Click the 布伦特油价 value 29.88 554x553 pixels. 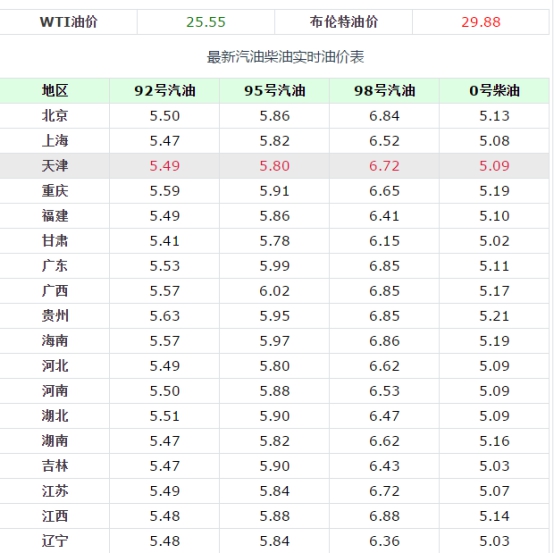pos(481,22)
